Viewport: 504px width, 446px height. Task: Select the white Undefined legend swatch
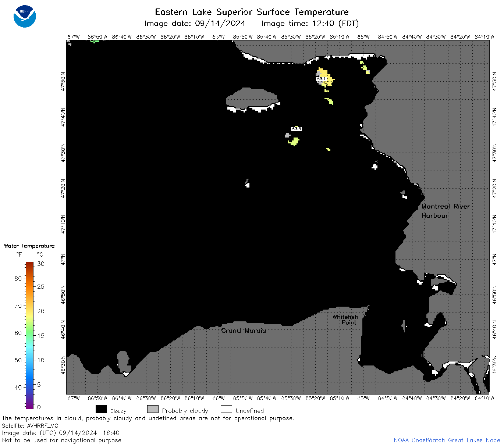tap(226, 409)
